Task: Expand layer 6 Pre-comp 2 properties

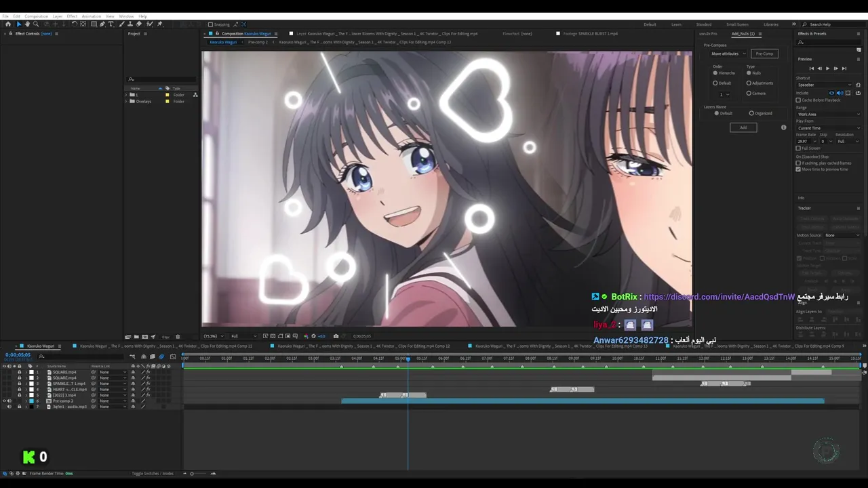Action: (26, 401)
